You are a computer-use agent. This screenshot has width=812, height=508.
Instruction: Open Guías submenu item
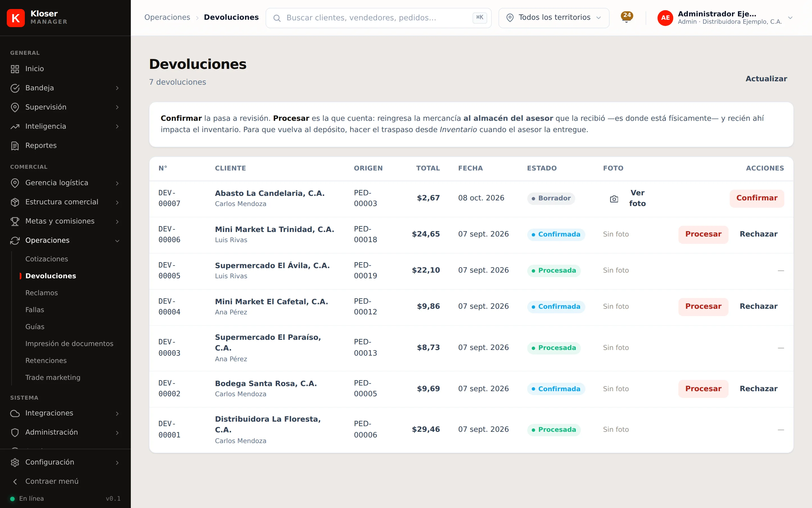tap(35, 327)
